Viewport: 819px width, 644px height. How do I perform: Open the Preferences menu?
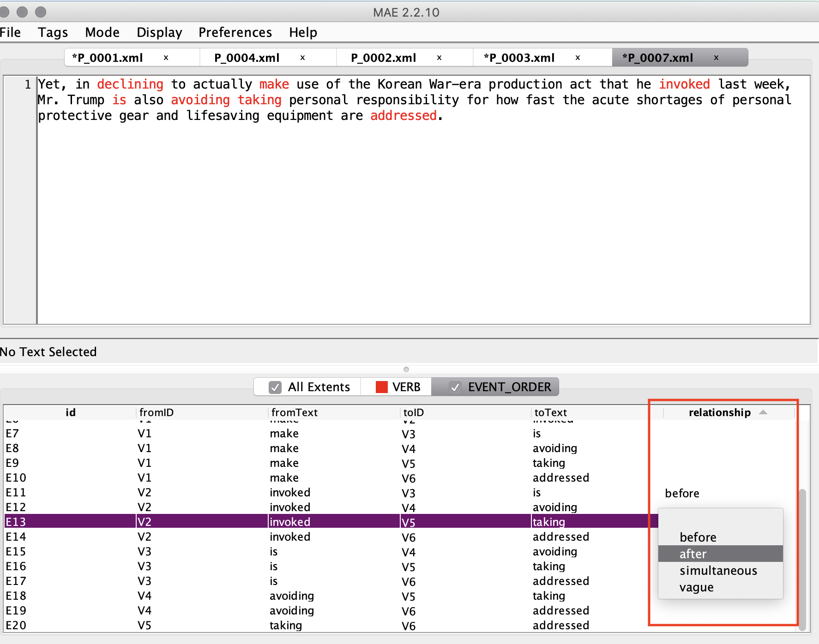coord(235,32)
